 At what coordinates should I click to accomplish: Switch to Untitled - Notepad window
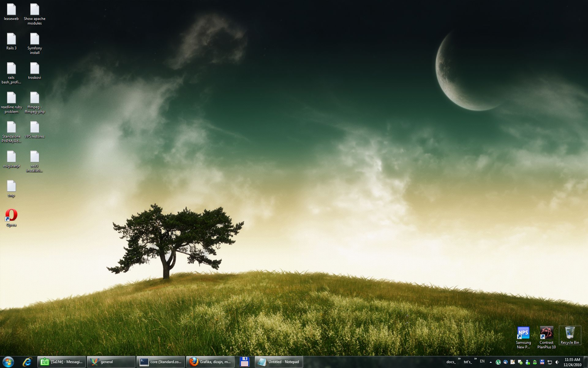279,362
